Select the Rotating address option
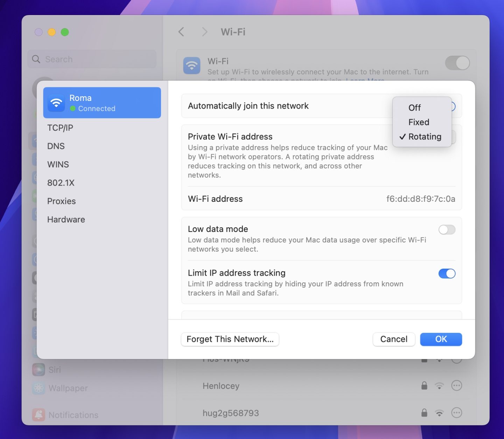504x439 pixels. [x=425, y=137]
